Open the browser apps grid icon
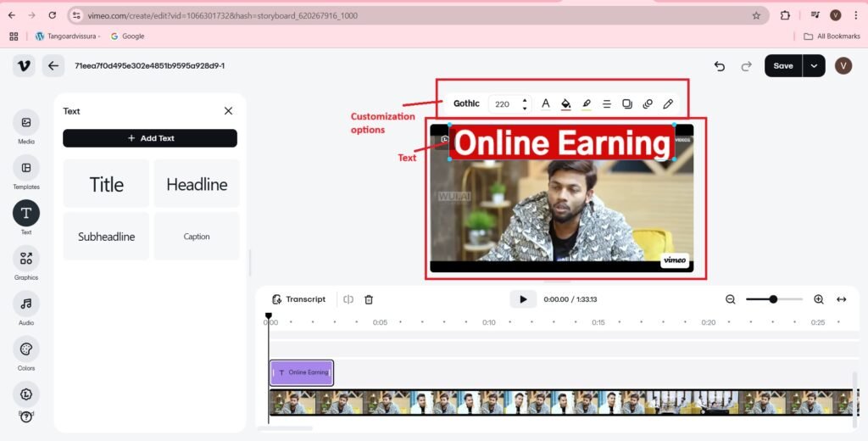 click(14, 36)
